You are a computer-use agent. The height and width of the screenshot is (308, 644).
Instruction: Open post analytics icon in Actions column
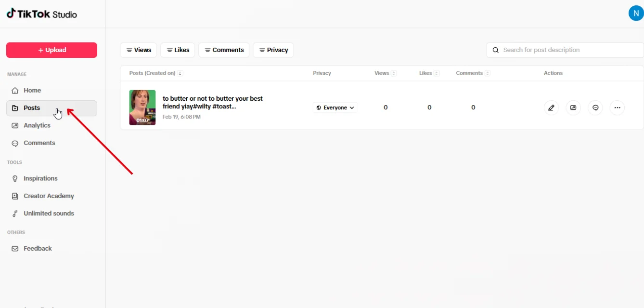click(573, 107)
